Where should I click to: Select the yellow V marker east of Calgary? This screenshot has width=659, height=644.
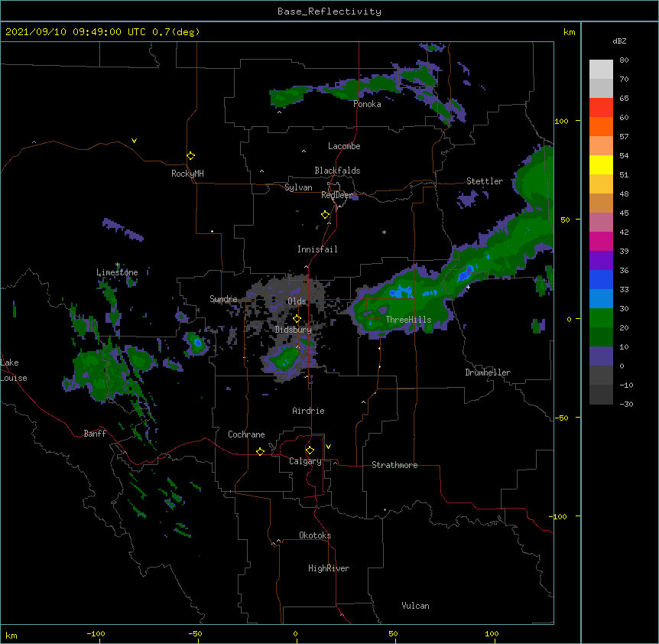(x=328, y=447)
